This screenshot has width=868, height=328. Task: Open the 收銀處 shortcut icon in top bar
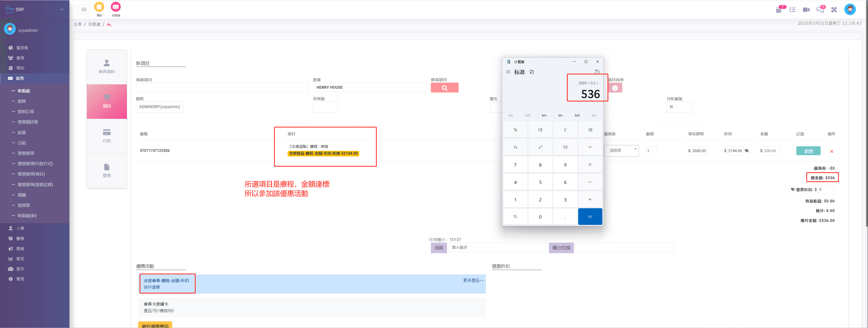tap(116, 7)
